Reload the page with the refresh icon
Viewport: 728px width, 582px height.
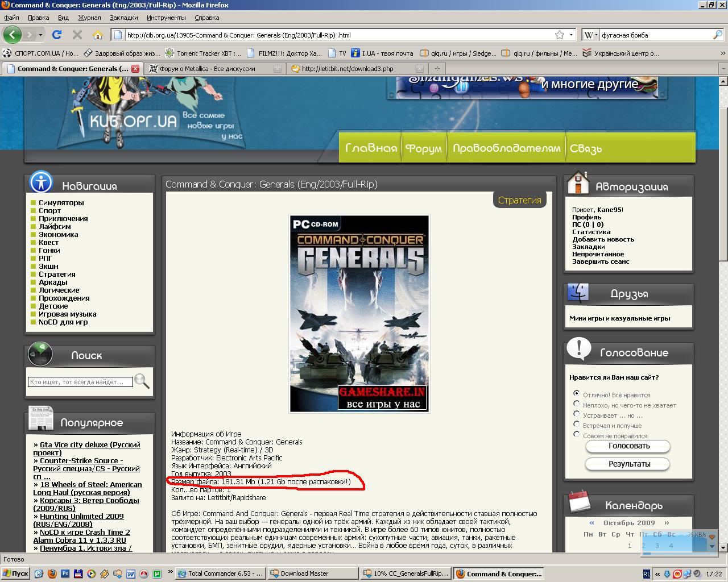tap(57, 35)
